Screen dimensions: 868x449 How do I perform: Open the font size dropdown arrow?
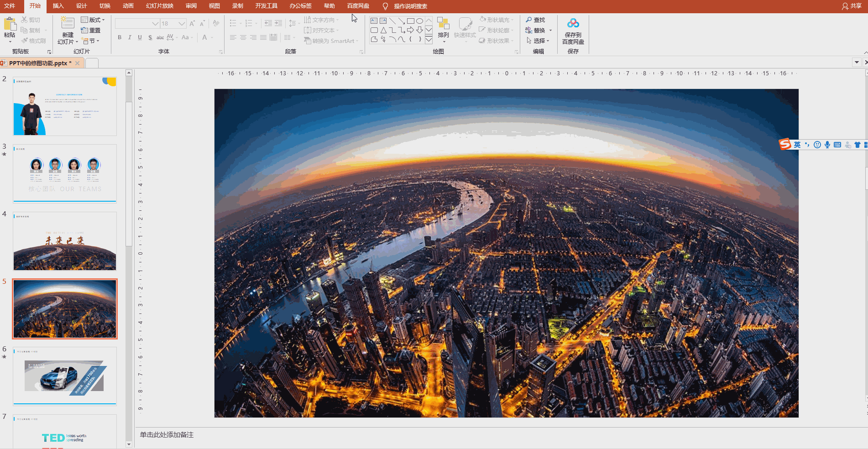click(182, 23)
